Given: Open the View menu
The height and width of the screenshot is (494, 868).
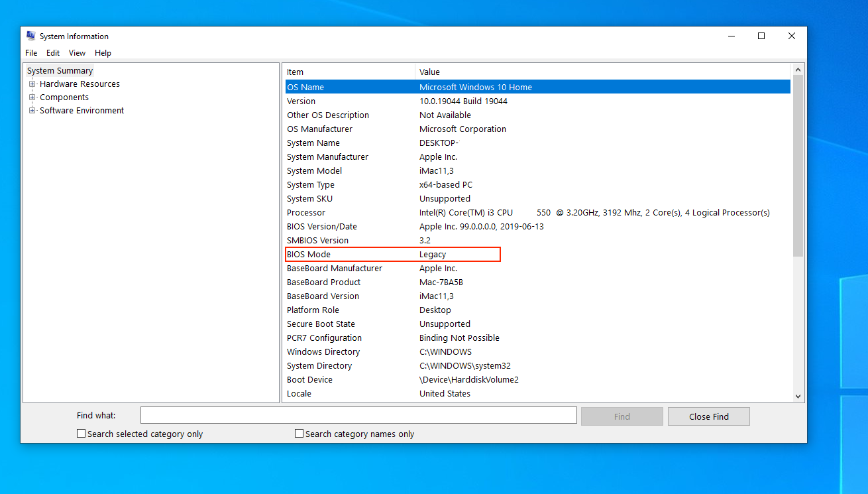Looking at the screenshot, I should coord(78,53).
